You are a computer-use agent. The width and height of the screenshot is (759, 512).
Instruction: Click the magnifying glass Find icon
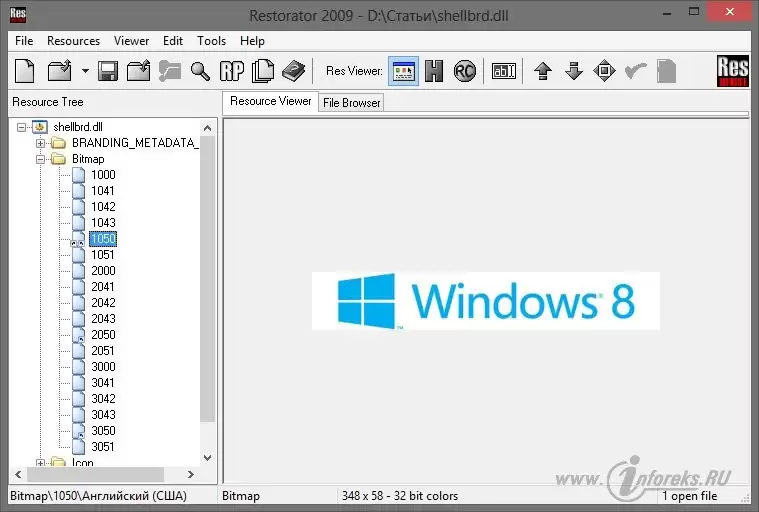pos(201,71)
